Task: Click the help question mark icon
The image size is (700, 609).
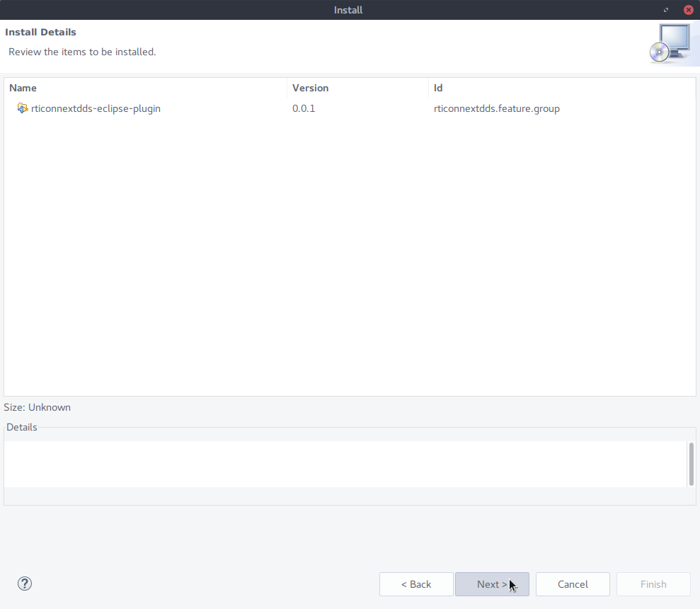Action: click(25, 584)
